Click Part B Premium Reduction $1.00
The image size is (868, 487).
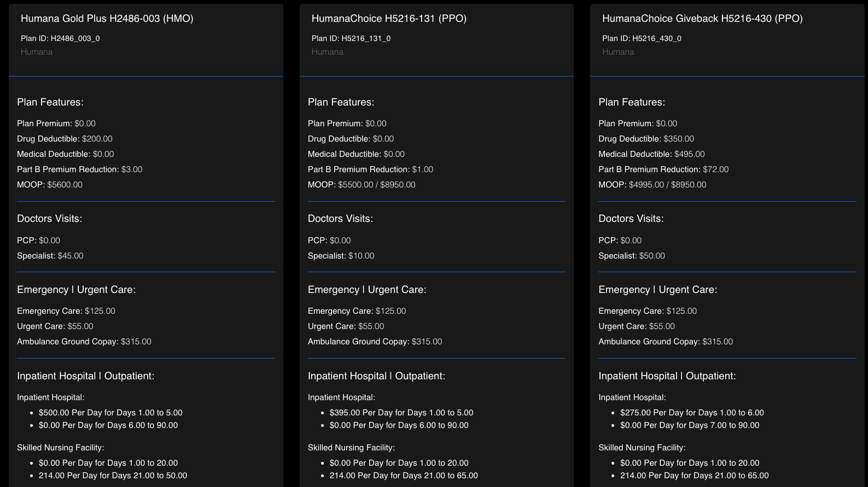pos(370,169)
